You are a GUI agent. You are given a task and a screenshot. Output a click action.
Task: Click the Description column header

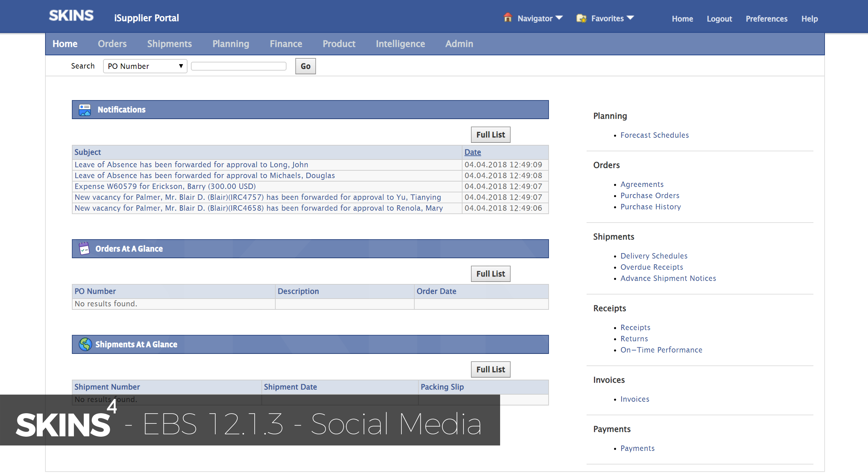click(x=298, y=291)
